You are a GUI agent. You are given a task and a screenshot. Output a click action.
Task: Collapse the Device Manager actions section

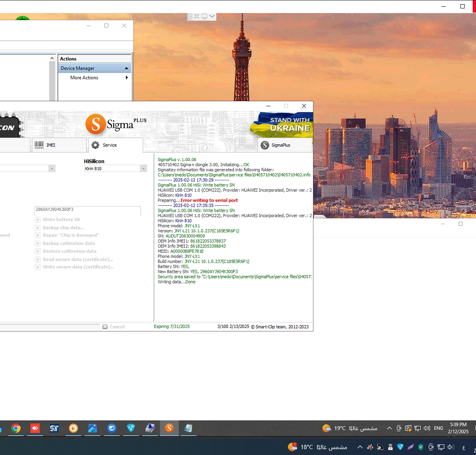126,68
